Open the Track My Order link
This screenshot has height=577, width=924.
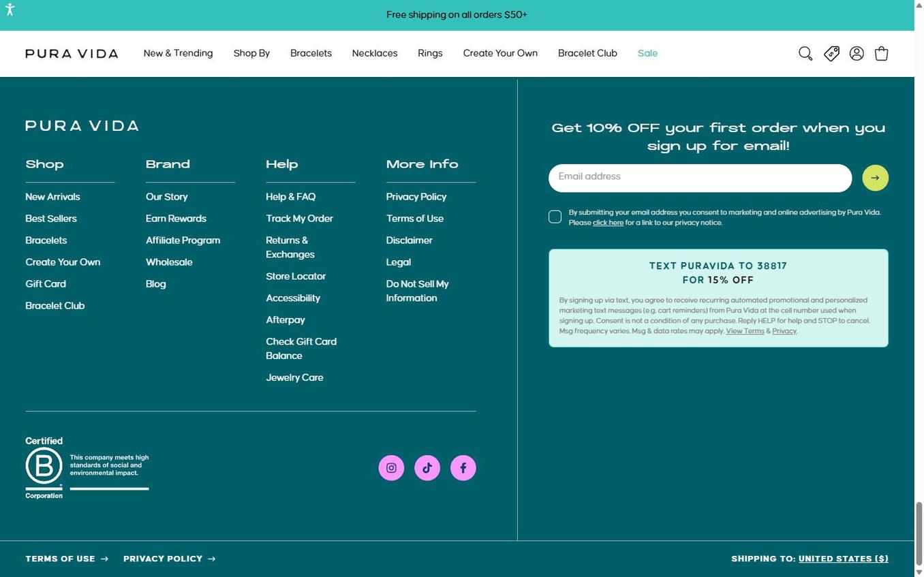[x=299, y=219]
